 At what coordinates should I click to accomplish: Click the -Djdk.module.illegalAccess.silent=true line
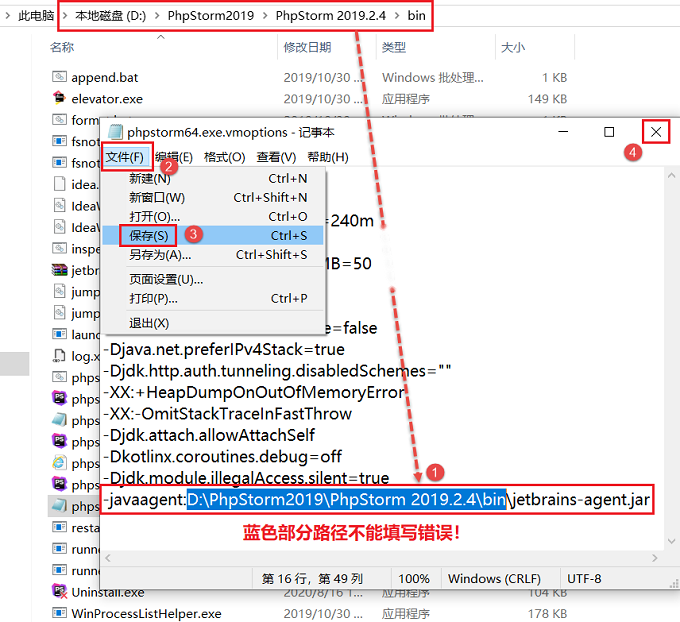tap(246, 478)
